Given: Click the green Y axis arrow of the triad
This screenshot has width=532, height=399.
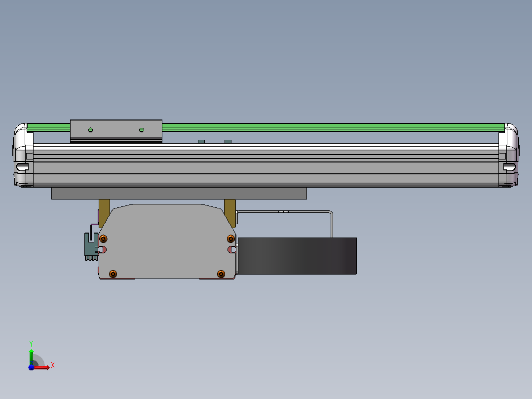Looking at the screenshot, I should tap(31, 357).
